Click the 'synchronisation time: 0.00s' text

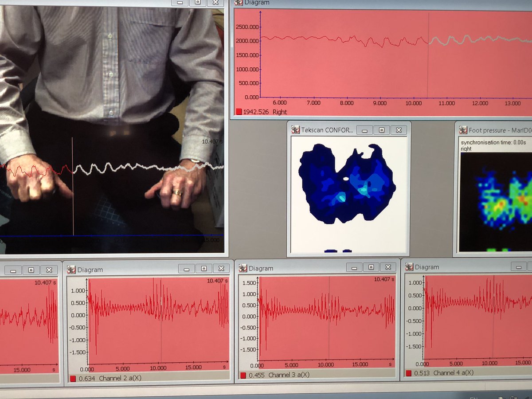tap(493, 142)
